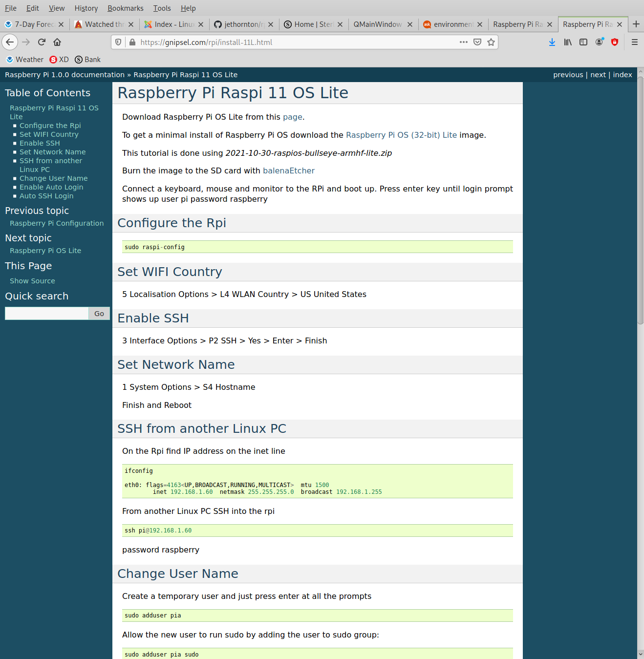644x659 pixels.
Task: Open Raspberry Pi OS (32-bit) Lite link
Action: click(x=401, y=135)
